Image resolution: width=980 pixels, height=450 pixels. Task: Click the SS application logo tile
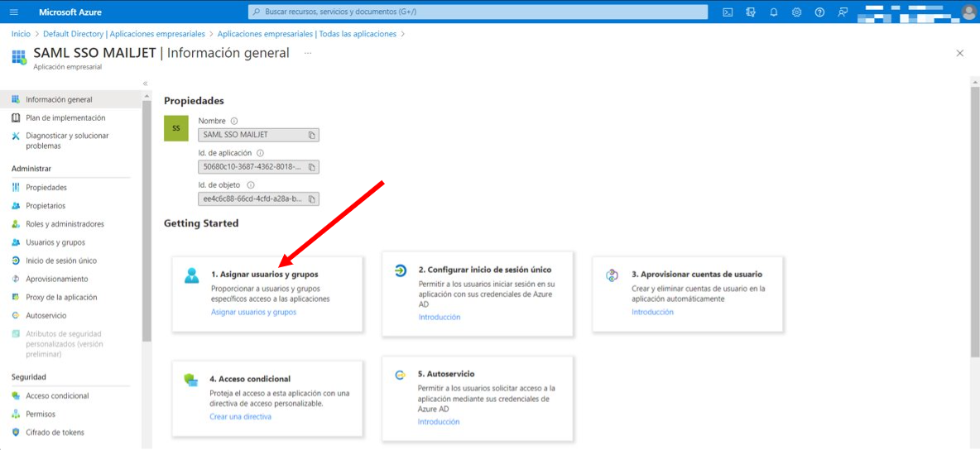[x=176, y=128]
